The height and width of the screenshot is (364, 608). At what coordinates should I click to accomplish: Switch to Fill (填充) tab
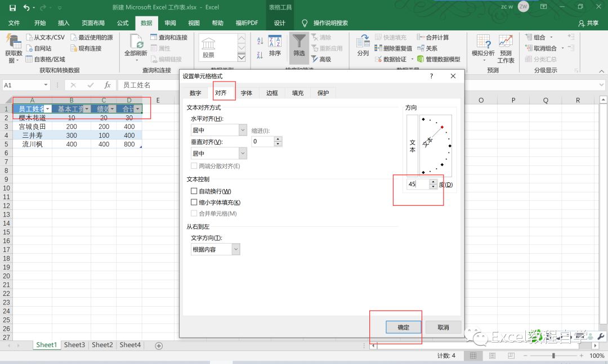(x=298, y=93)
